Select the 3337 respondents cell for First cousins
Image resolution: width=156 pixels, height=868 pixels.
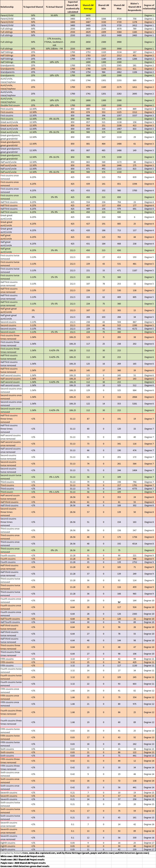coord(134,115)
